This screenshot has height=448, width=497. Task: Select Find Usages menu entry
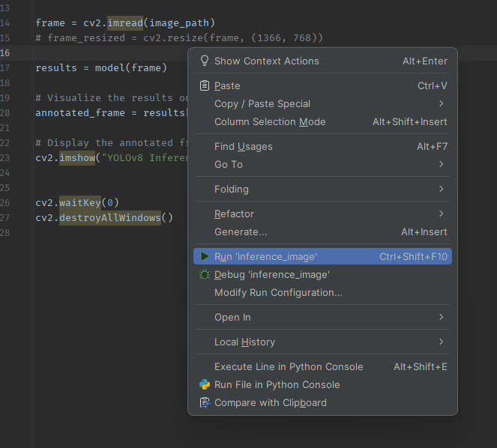[x=322, y=146]
